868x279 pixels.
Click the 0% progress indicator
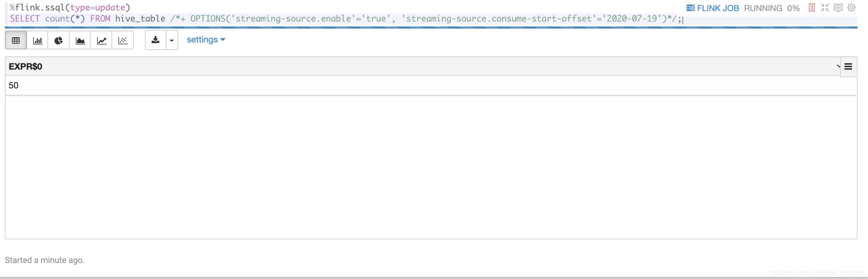[x=793, y=8]
